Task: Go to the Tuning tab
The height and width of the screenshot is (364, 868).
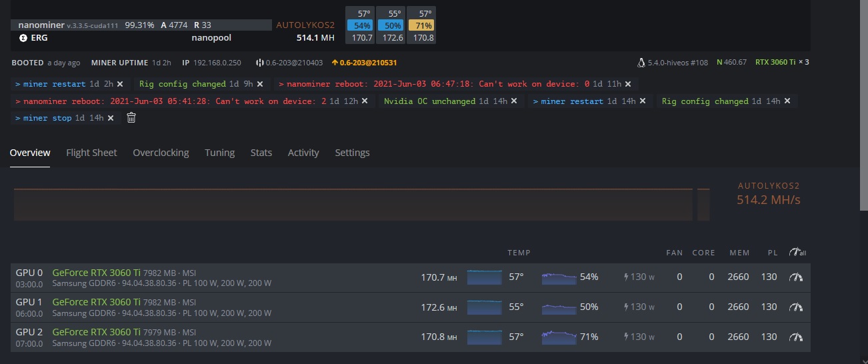Action: point(219,153)
